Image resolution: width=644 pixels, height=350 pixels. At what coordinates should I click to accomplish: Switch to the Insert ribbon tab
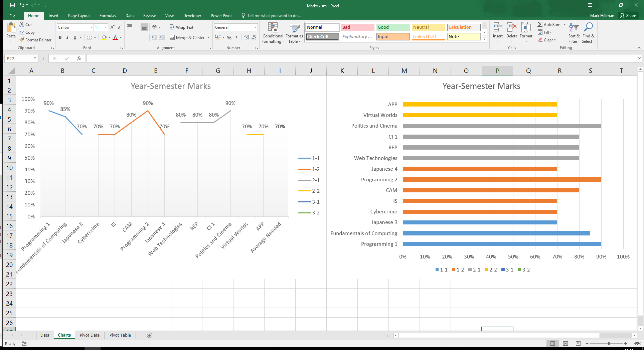[x=53, y=16]
